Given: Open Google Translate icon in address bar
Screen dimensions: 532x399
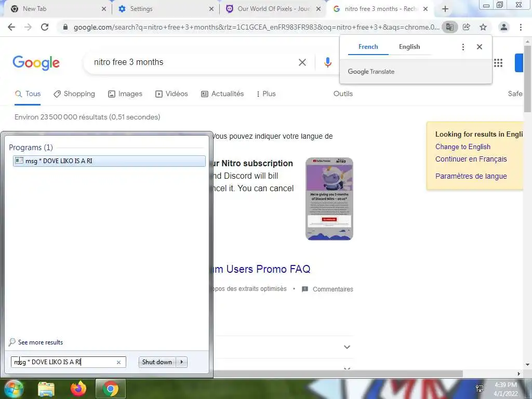Looking at the screenshot, I should [x=450, y=27].
